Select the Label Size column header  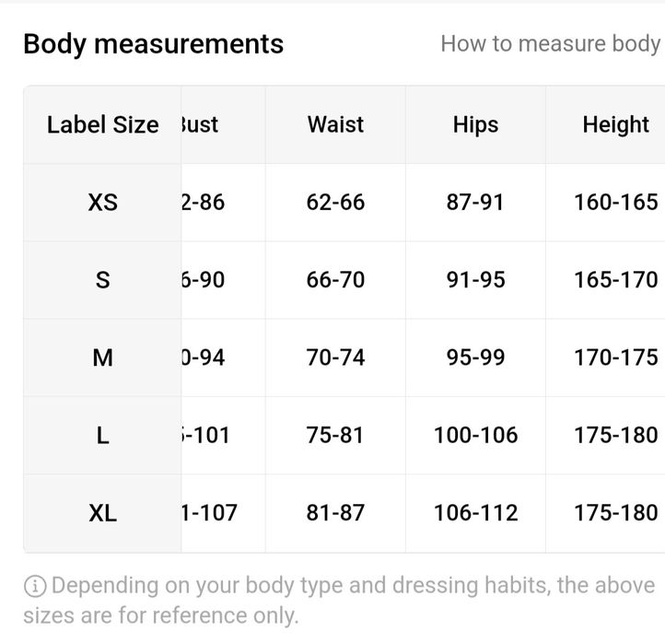pos(102,124)
